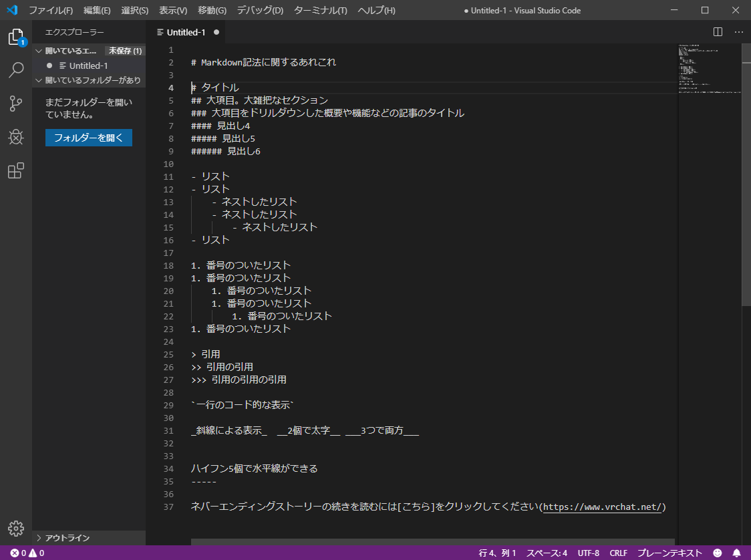This screenshot has width=751, height=560.
Task: Open the 選択(S) menu
Action: [x=134, y=10]
